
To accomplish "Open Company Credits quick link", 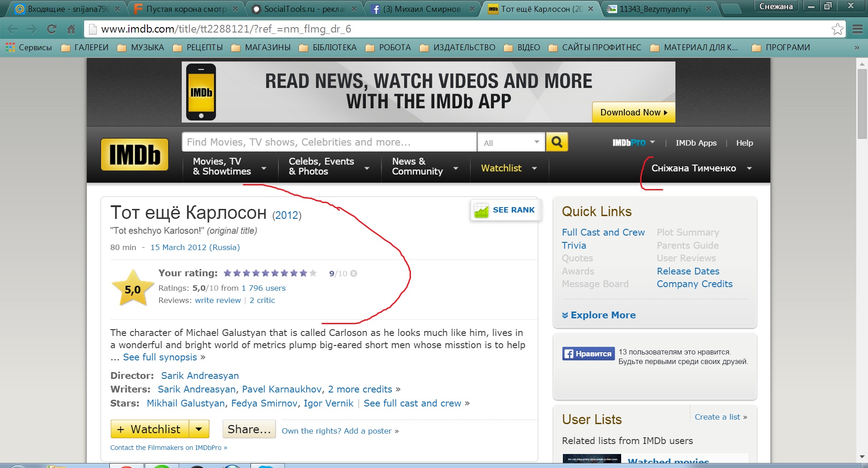I will [694, 284].
